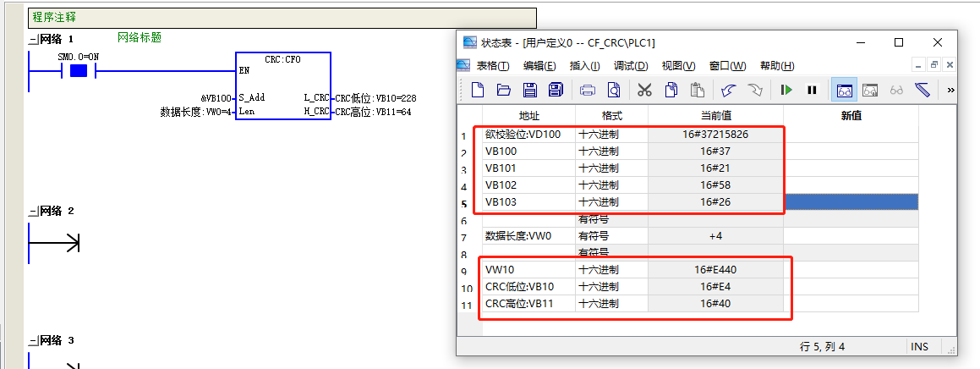Open a project with the folder icon
The height and width of the screenshot is (369, 980).
[x=504, y=90]
